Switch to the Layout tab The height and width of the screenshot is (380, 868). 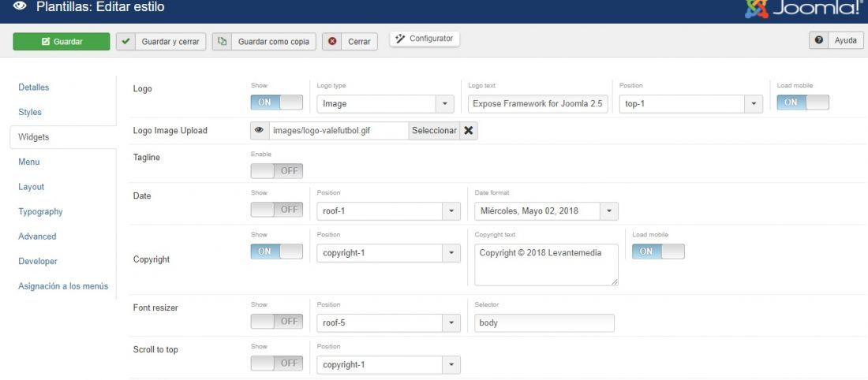pos(31,187)
